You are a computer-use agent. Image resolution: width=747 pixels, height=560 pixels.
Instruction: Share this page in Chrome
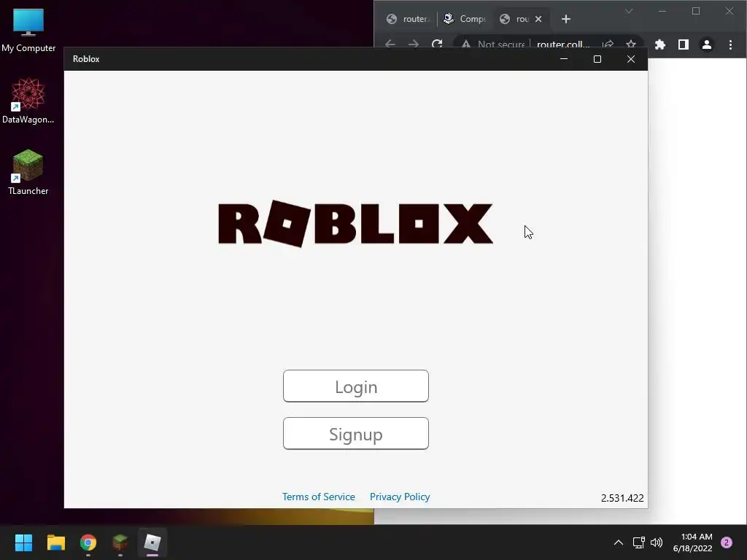pyautogui.click(x=608, y=44)
